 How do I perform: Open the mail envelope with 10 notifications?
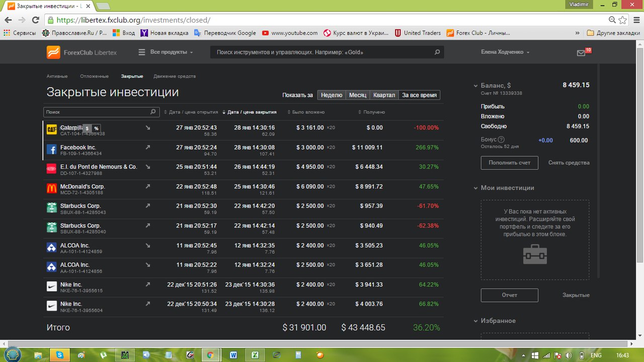[x=582, y=53]
